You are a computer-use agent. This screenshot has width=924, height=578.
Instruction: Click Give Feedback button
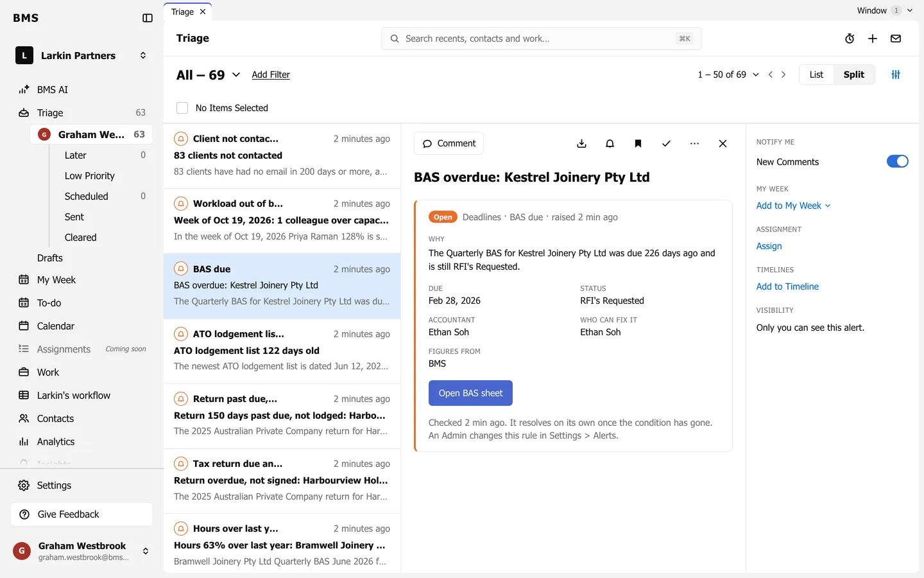click(x=81, y=514)
